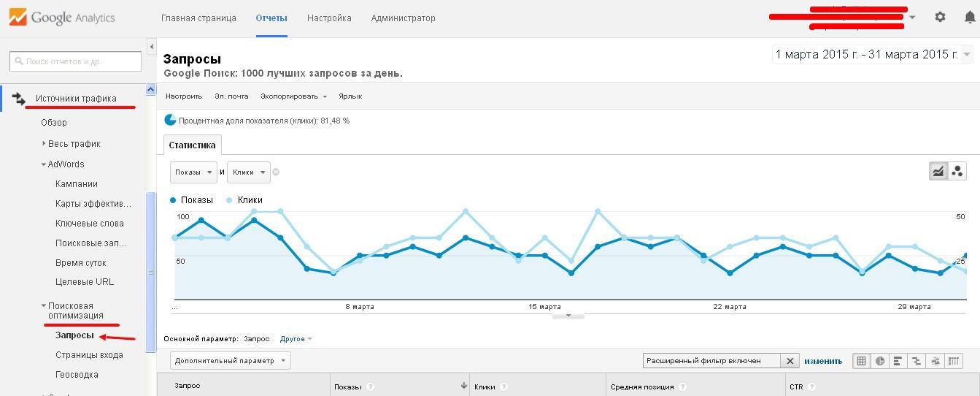Image resolution: width=980 pixels, height=396 pixels.
Task: Open the Администратор tab
Action: [403, 18]
